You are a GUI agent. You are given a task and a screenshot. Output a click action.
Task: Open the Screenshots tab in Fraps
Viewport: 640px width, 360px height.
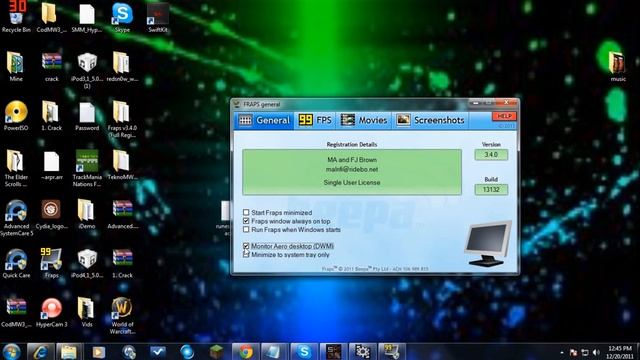click(430, 120)
